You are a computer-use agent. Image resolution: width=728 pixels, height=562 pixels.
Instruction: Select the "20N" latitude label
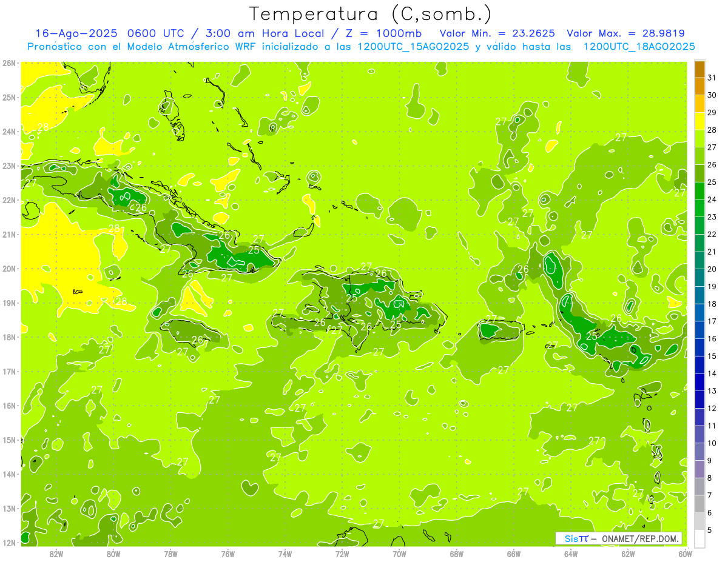tap(9, 269)
